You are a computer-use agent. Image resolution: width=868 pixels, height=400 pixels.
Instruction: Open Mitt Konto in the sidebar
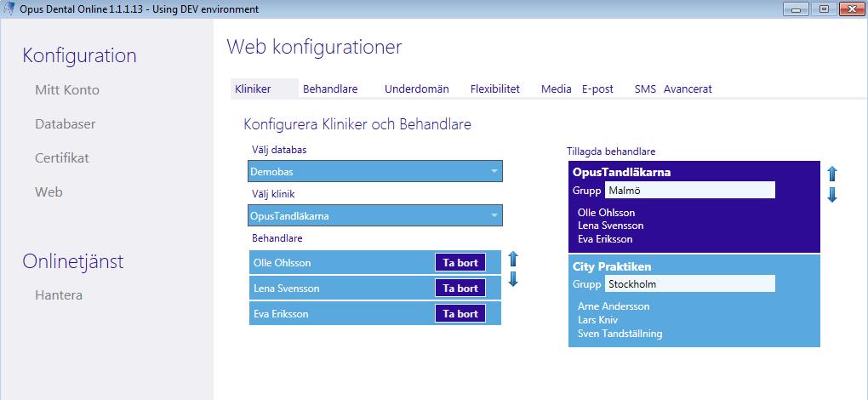(67, 89)
